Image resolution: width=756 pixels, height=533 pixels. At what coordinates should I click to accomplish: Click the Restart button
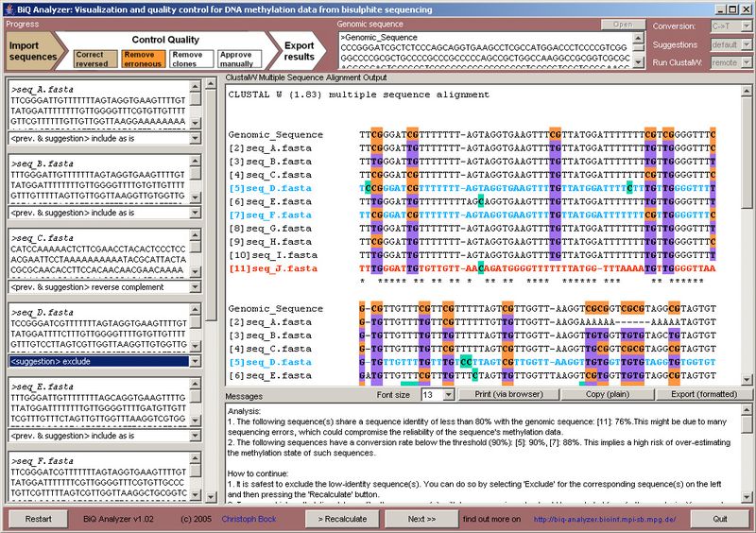38,519
